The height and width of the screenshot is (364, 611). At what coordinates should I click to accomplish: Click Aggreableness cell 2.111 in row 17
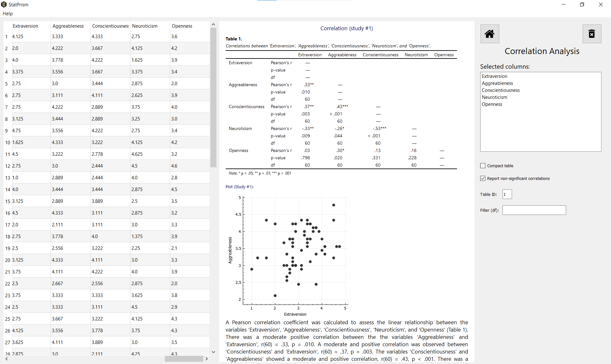[x=71, y=225]
